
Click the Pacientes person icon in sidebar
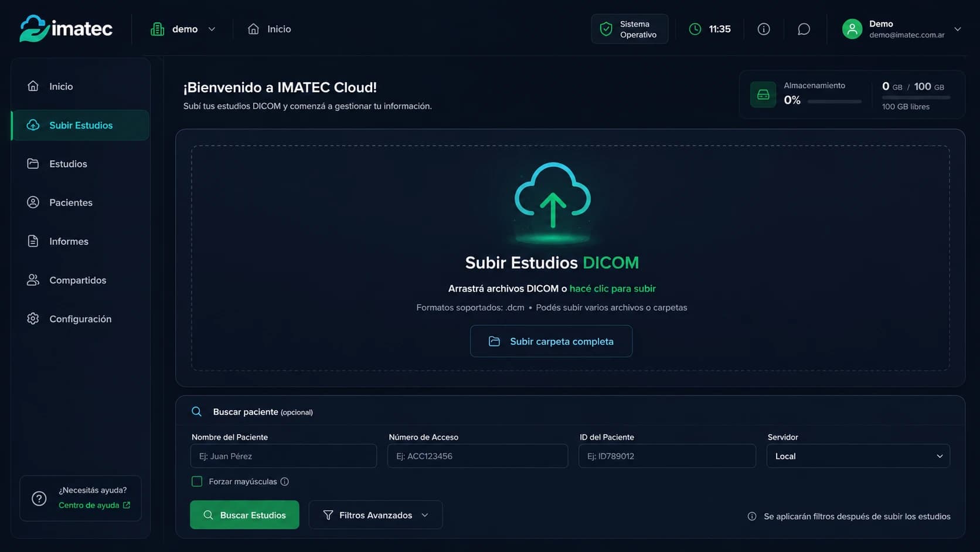33,202
